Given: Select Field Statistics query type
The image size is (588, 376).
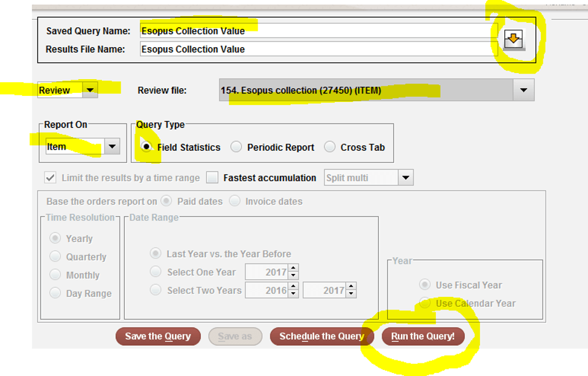Looking at the screenshot, I should (x=147, y=146).
